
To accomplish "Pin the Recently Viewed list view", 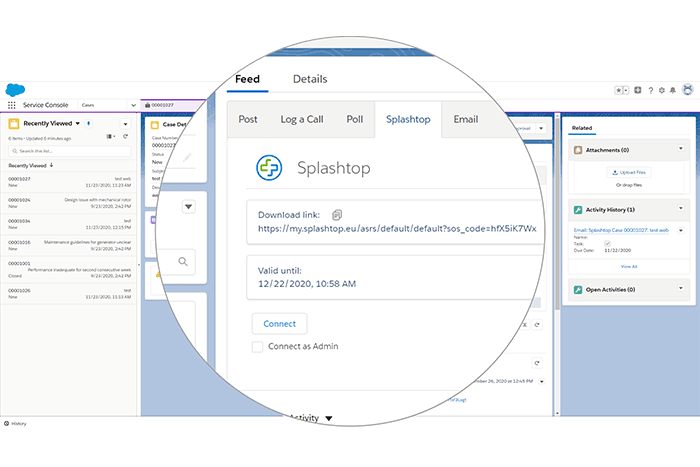I will pos(88,124).
